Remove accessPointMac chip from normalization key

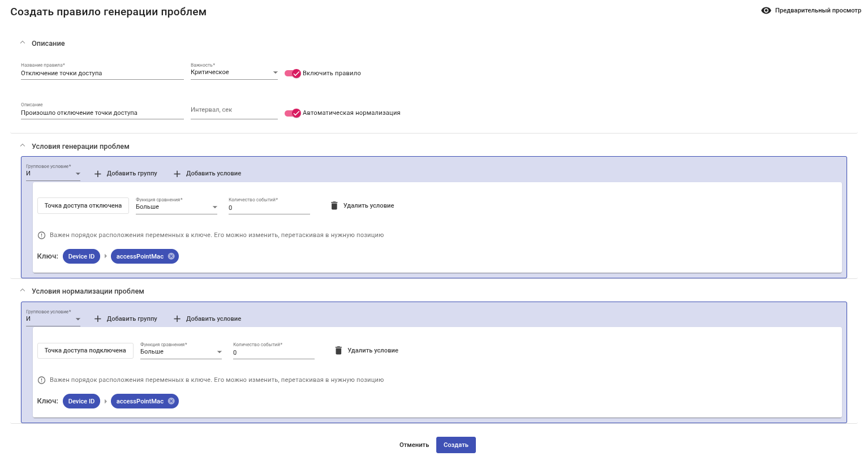(x=171, y=401)
